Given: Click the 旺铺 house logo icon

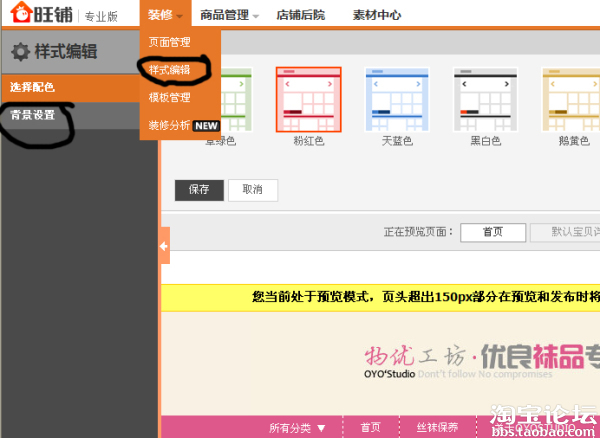Looking at the screenshot, I should click(21, 12).
